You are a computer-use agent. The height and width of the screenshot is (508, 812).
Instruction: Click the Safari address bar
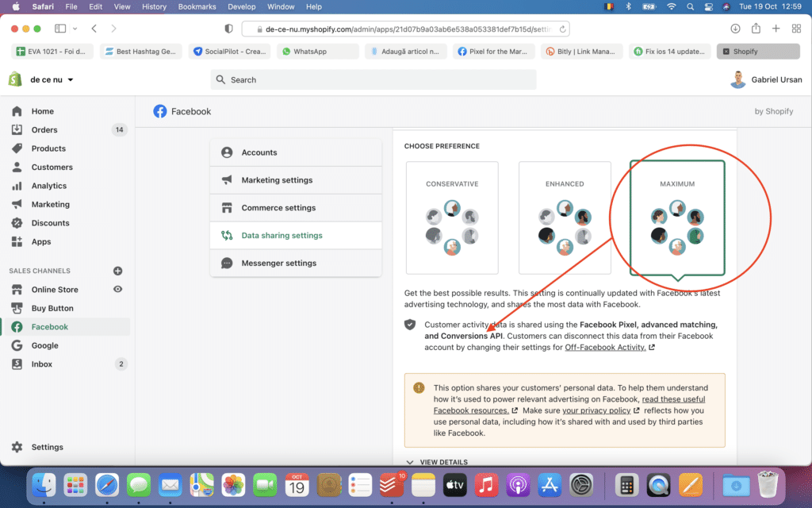pyautogui.click(x=405, y=29)
